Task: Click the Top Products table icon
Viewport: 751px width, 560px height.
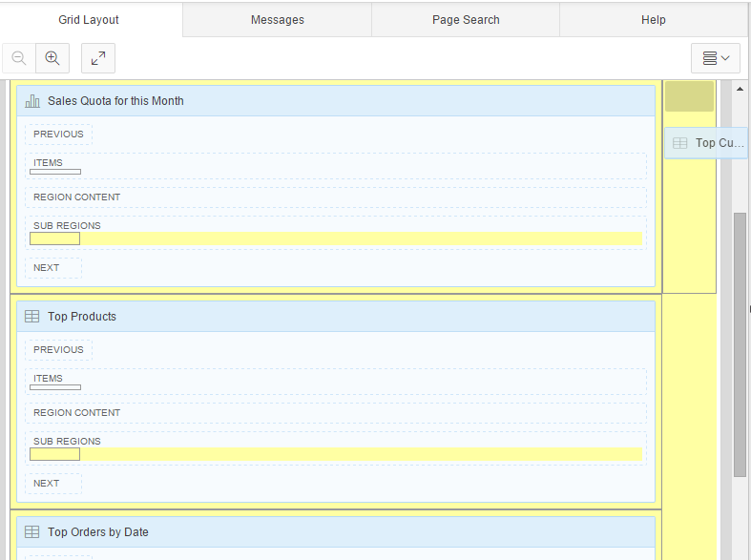Action: [32, 317]
